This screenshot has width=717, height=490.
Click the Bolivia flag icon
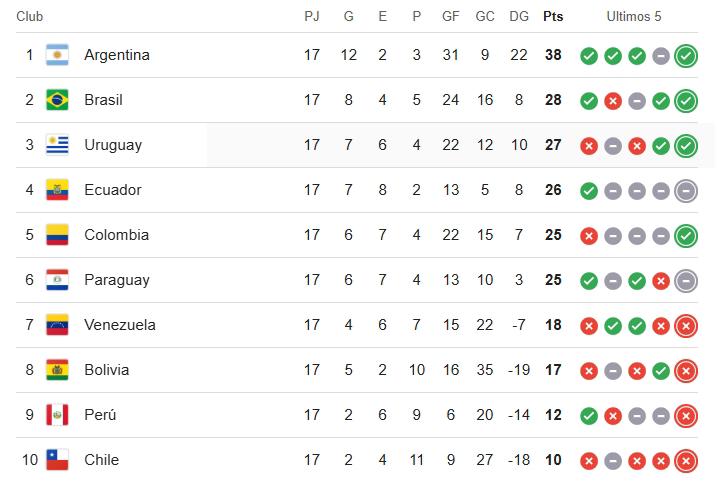[x=57, y=370]
